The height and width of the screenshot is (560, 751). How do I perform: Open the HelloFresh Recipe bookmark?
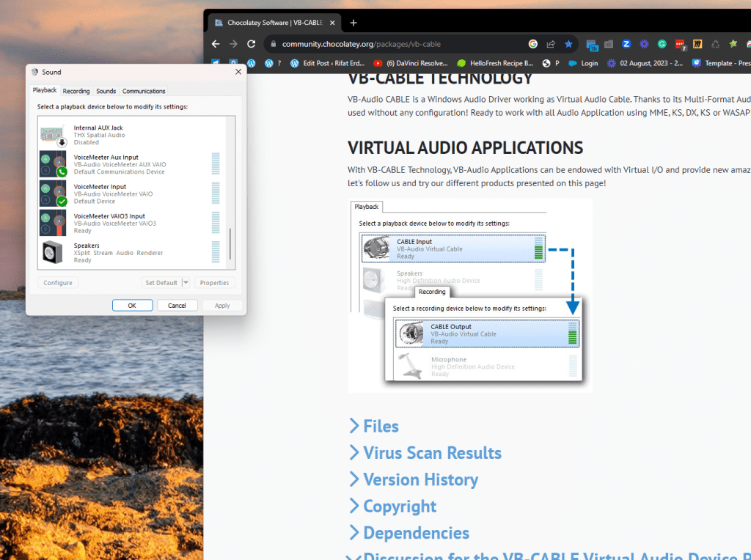tap(495, 63)
